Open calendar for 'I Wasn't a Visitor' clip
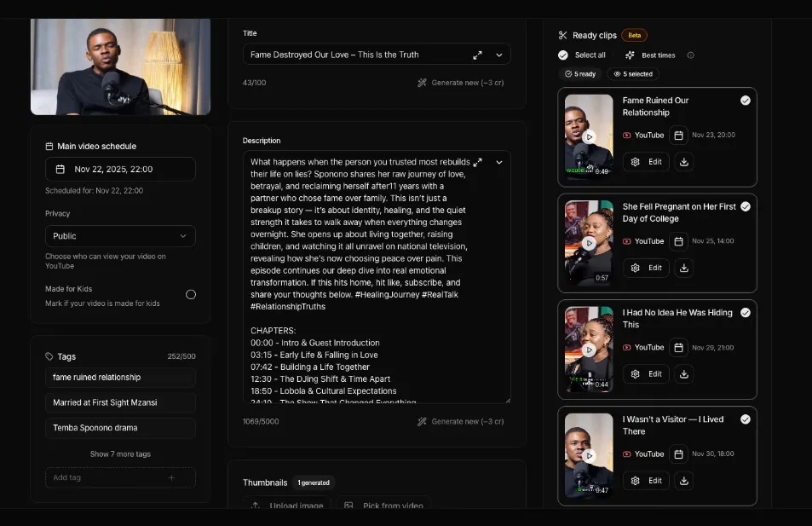Screen dimensions: 812x526 (678, 454)
